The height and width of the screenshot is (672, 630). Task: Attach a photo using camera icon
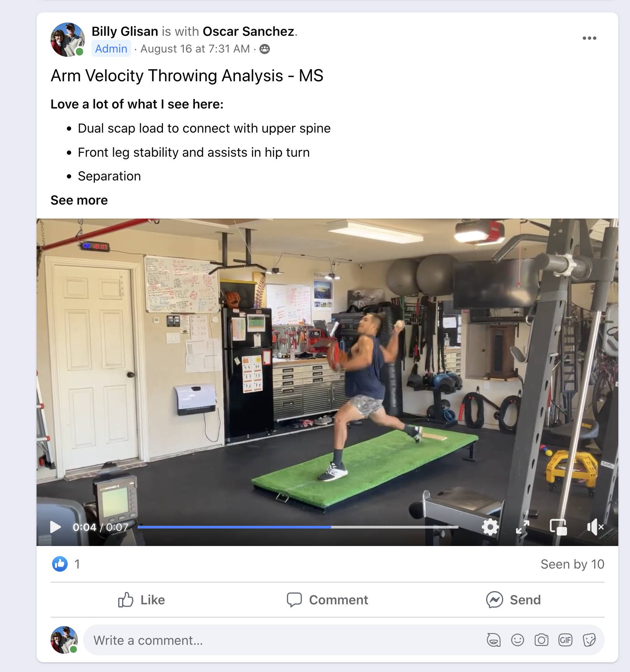tap(541, 640)
